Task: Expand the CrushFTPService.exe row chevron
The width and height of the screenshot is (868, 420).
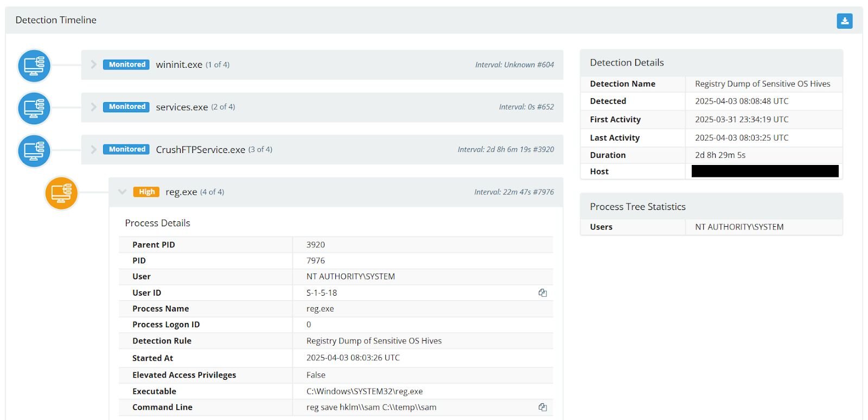Action: click(93, 149)
